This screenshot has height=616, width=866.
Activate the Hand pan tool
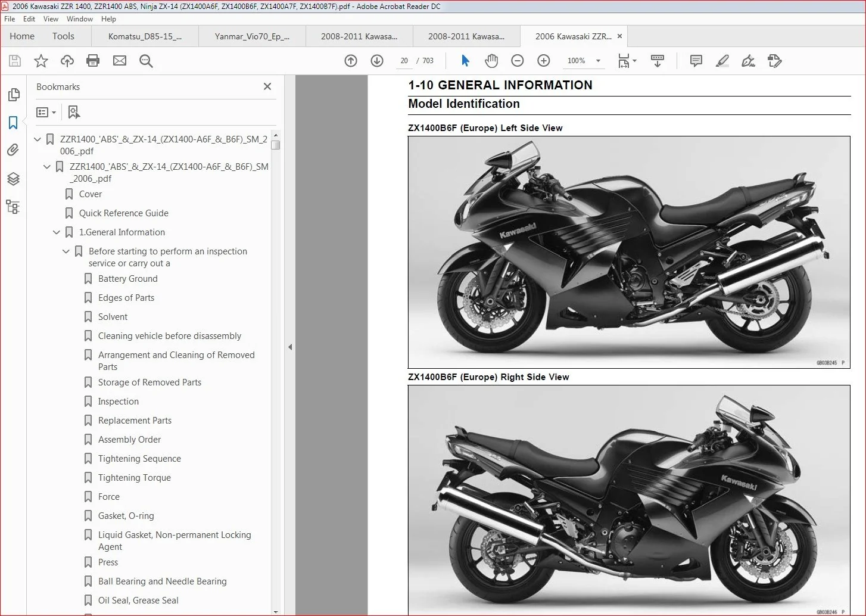(x=491, y=61)
